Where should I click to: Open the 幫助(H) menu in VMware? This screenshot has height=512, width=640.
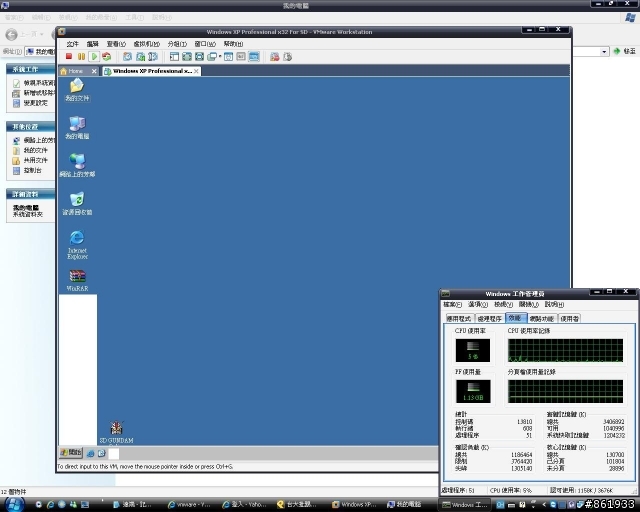(233, 44)
